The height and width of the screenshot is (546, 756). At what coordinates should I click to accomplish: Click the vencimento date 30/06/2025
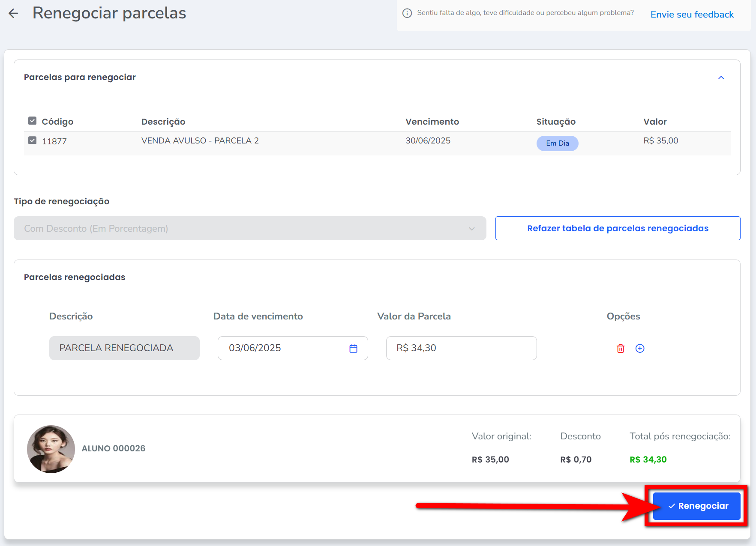point(428,140)
